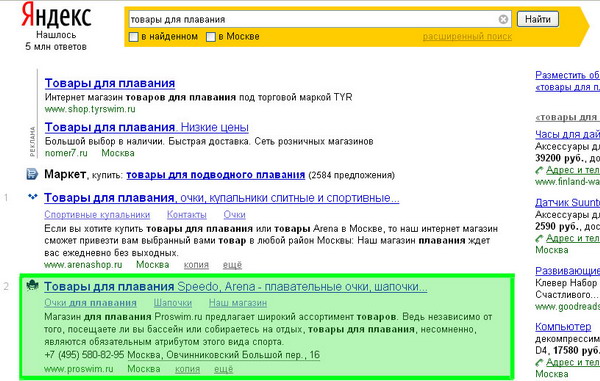Open the 'Разместить об' ad placement link

[567, 75]
